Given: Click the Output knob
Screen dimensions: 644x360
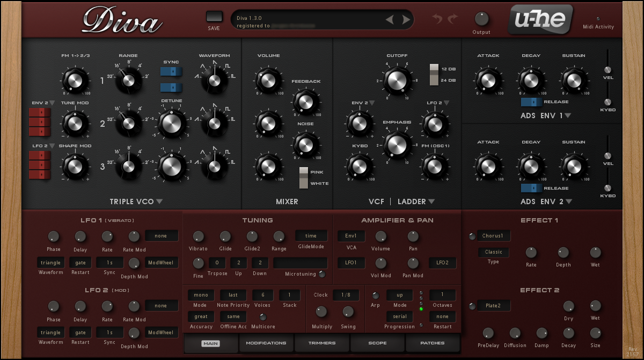Looking at the screenshot, I should 481,19.
